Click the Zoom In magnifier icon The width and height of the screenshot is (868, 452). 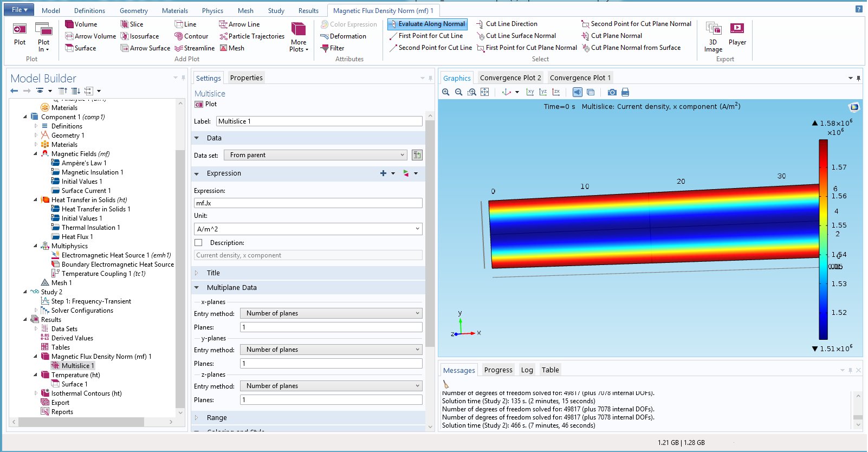click(x=445, y=92)
